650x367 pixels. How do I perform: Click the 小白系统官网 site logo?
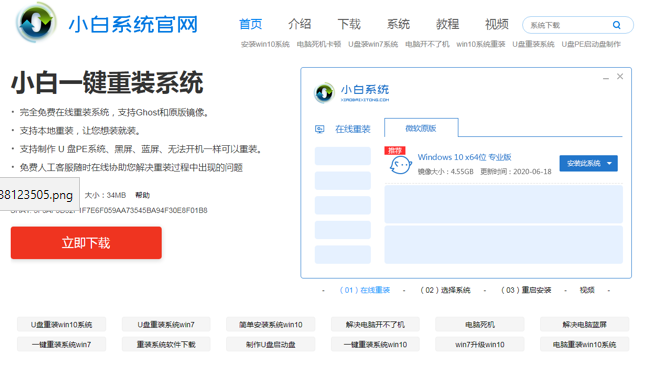(36, 22)
